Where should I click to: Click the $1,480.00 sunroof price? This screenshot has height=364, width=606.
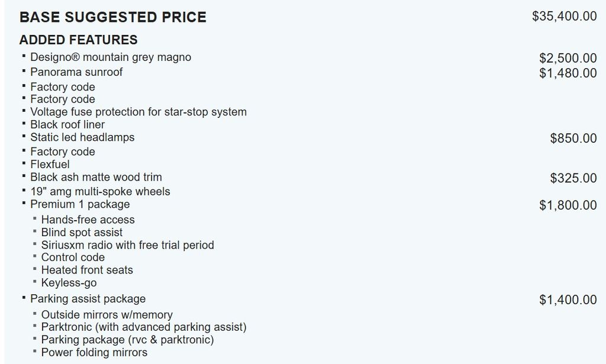point(568,73)
